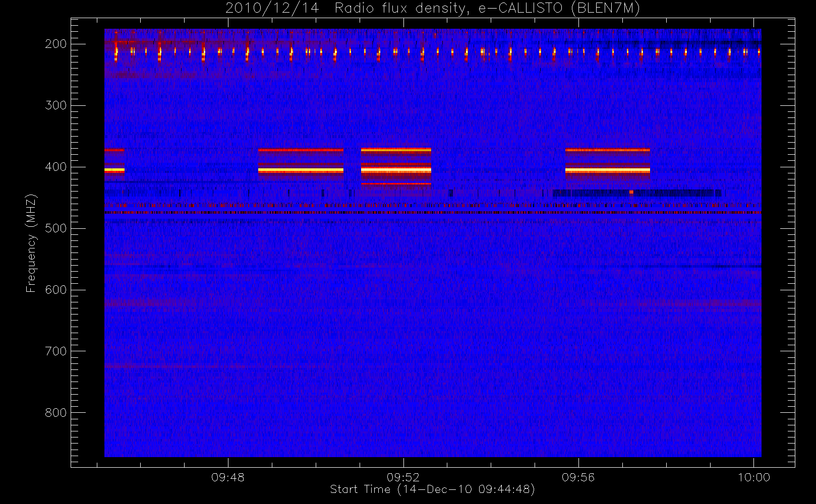Click the 400 frequency tick label
The image size is (816, 504).
pyautogui.click(x=56, y=167)
